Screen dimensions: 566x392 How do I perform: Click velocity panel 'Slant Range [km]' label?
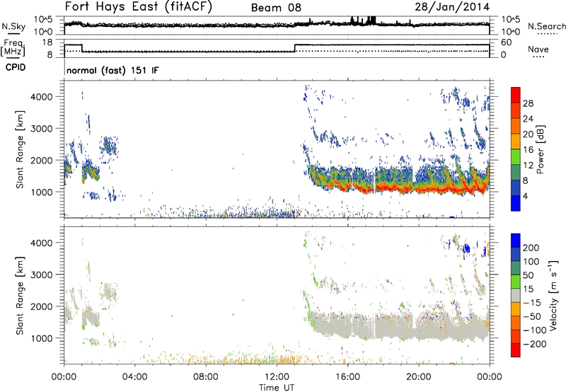(20, 295)
